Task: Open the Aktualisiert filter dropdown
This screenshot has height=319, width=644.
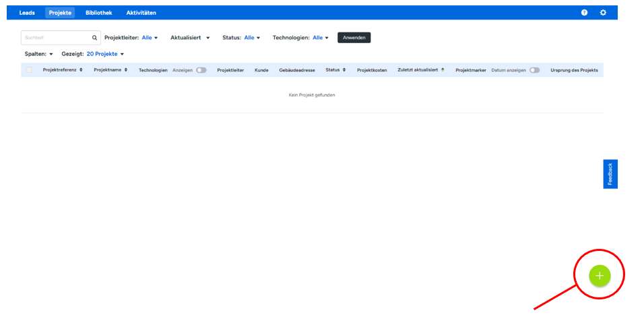Action: pos(191,38)
